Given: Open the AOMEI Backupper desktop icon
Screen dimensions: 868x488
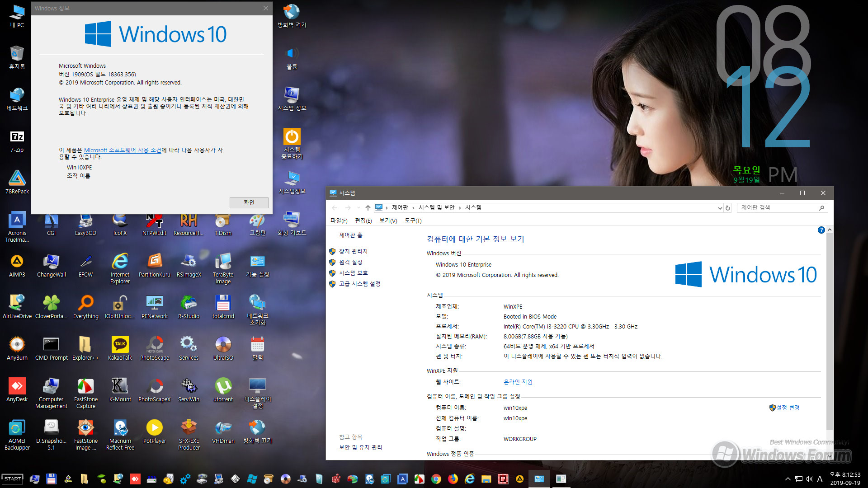Looking at the screenshot, I should pos(17,435).
